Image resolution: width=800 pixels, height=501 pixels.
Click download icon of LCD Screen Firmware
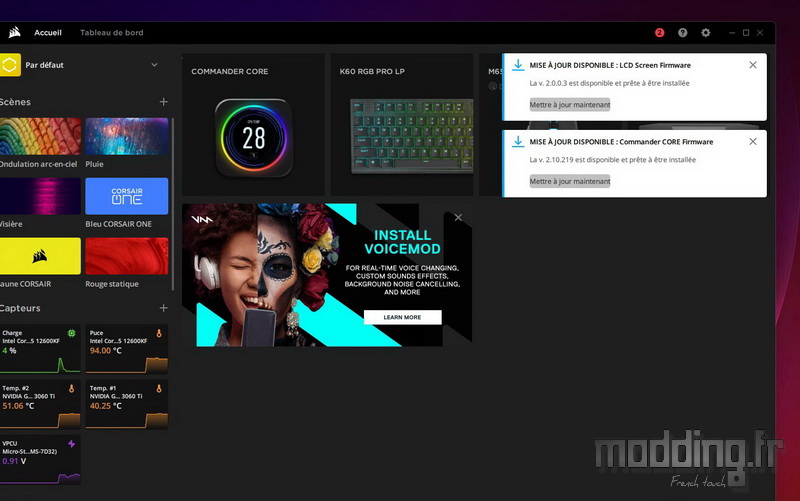(518, 65)
